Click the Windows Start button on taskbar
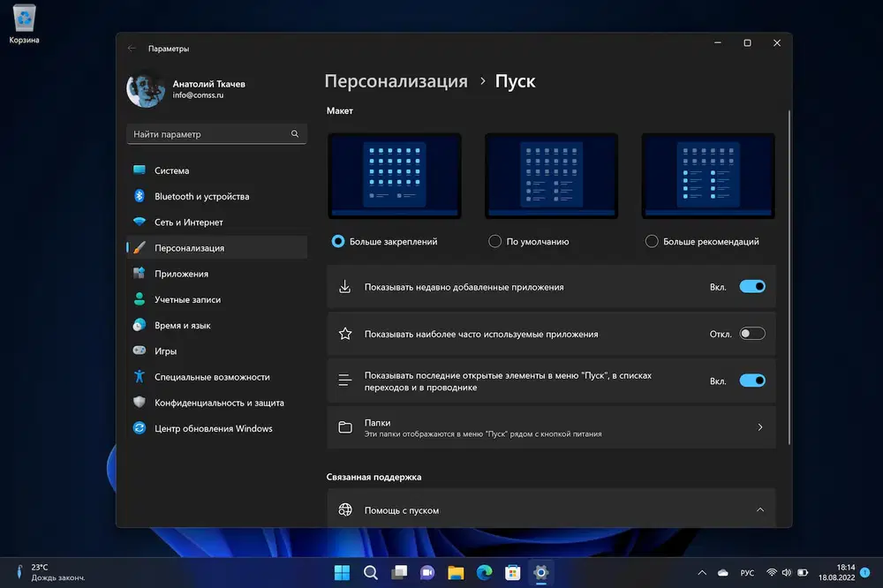The width and height of the screenshot is (883, 588). point(342,572)
